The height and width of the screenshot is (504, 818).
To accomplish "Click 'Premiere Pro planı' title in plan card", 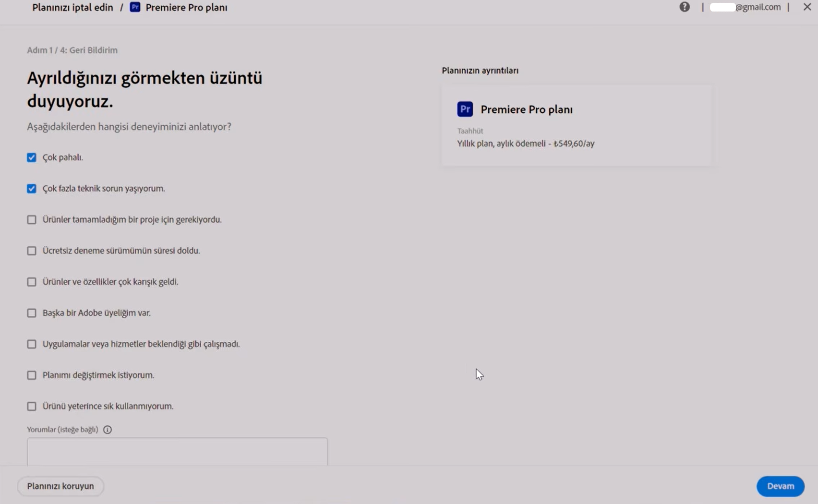I will (x=527, y=109).
